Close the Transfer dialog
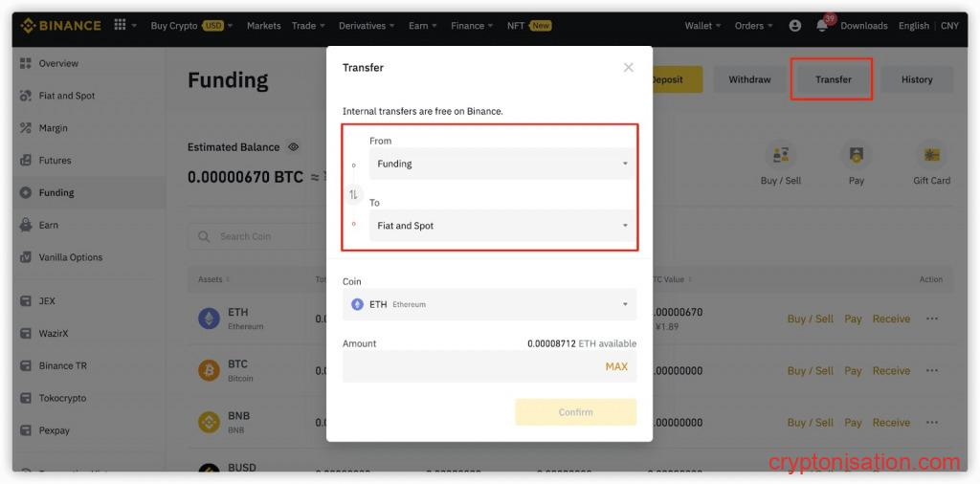The width and height of the screenshot is (980, 484). coord(628,67)
